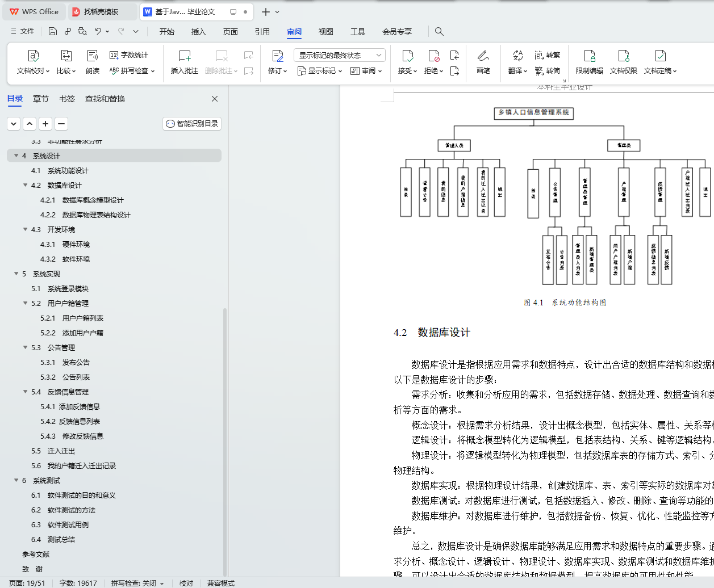The height and width of the screenshot is (588, 714).
Task: Click the 比较 compare documents icon
Action: 66,56
